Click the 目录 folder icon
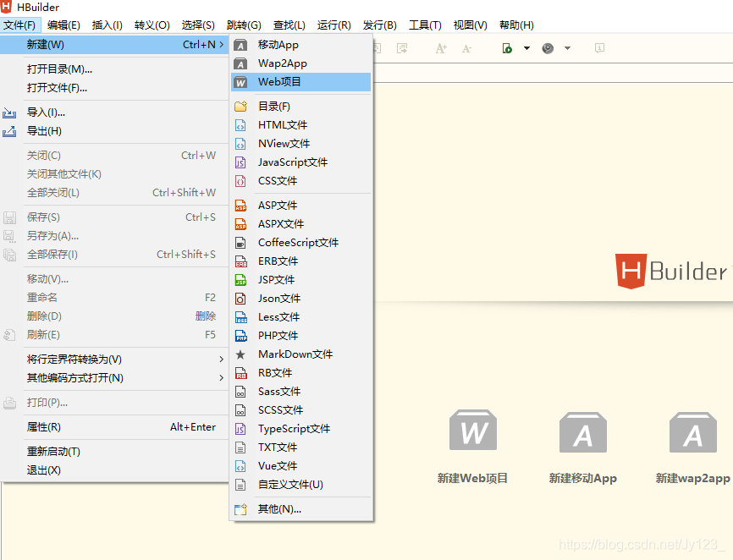The image size is (733, 560). click(x=240, y=107)
